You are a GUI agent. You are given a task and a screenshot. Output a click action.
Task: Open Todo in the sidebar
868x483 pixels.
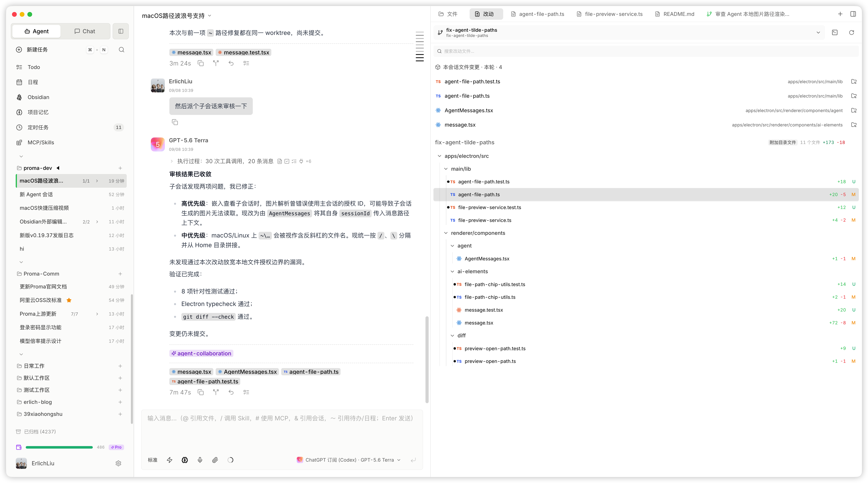click(34, 67)
